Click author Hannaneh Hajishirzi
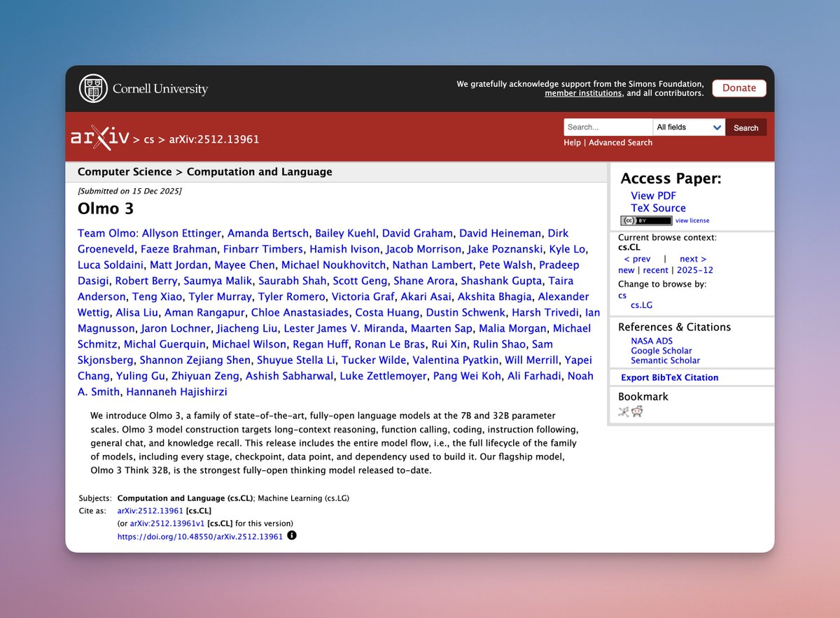Image resolution: width=840 pixels, height=618 pixels. click(177, 392)
